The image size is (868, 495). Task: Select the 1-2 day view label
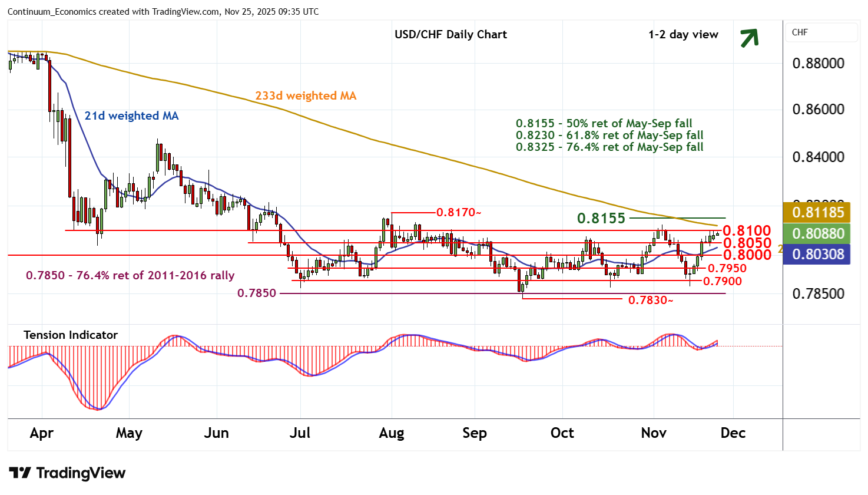[683, 34]
